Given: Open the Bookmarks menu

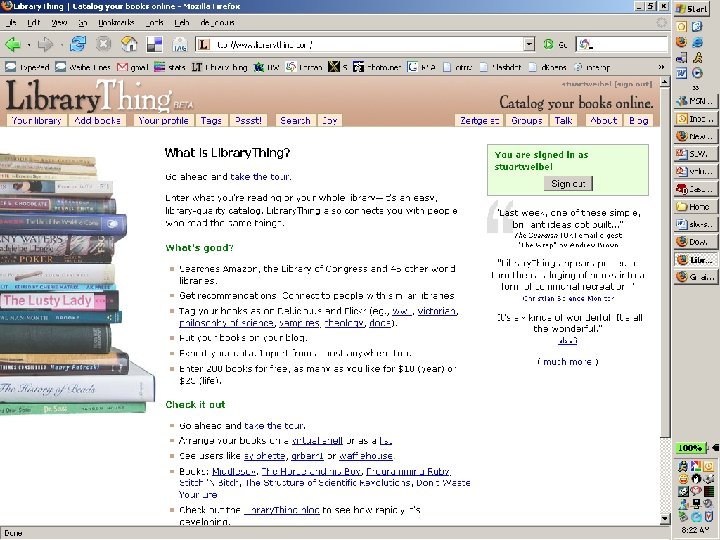Looking at the screenshot, I should tap(116, 22).
